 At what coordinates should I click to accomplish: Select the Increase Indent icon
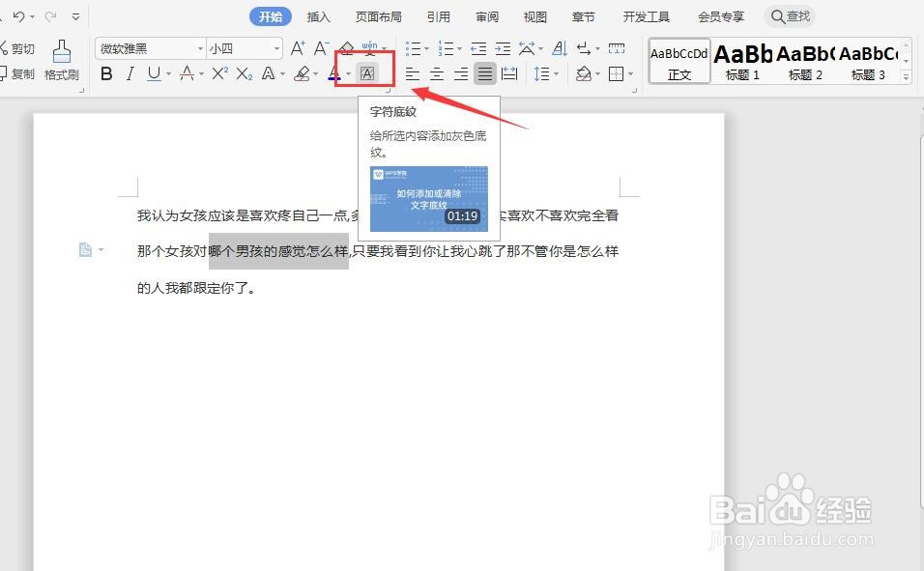coord(503,47)
